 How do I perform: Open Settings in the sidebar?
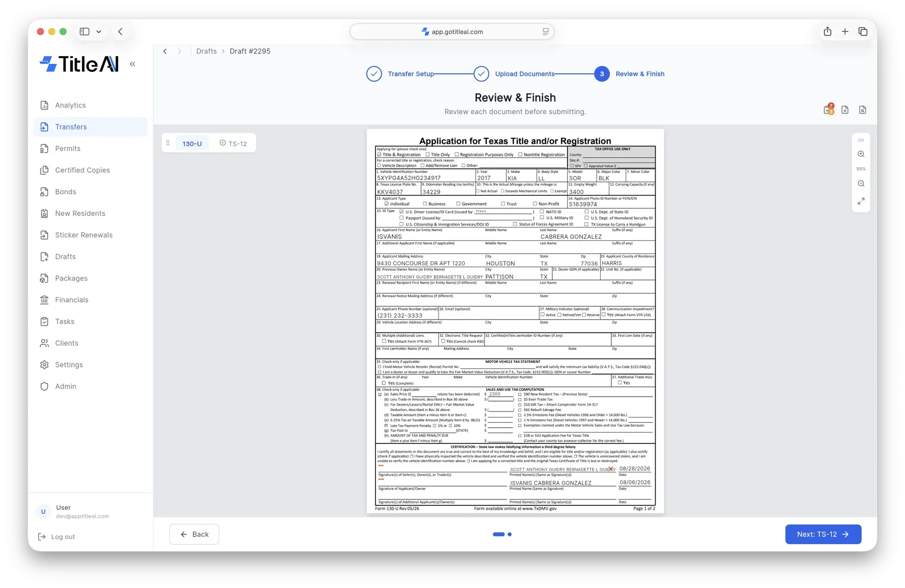90,365
